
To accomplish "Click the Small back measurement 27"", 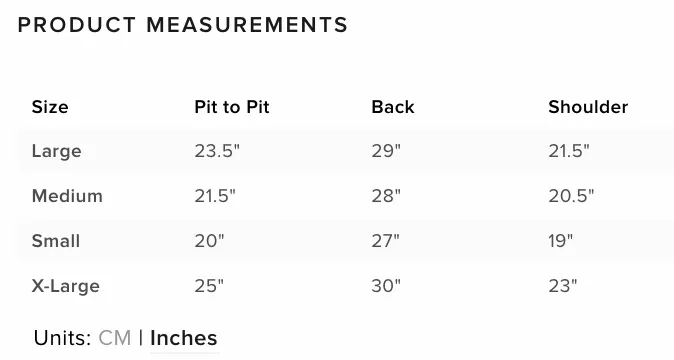I will 386,241.
